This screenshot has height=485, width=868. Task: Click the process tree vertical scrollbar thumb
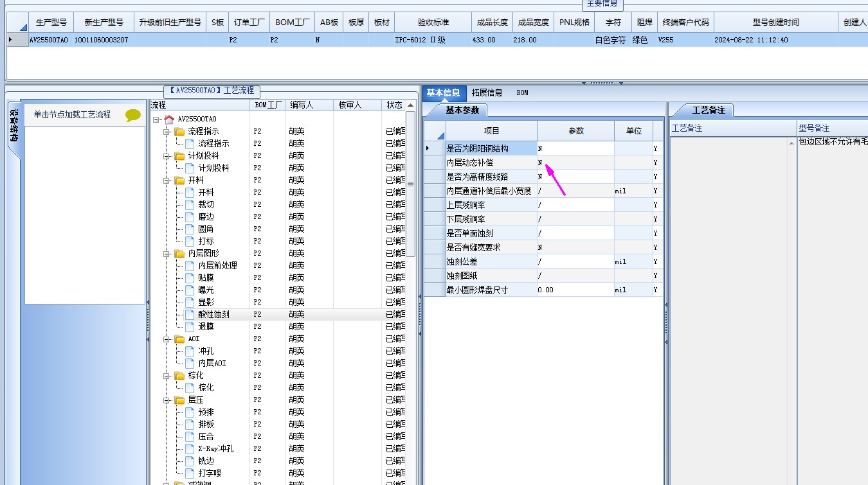(x=411, y=183)
